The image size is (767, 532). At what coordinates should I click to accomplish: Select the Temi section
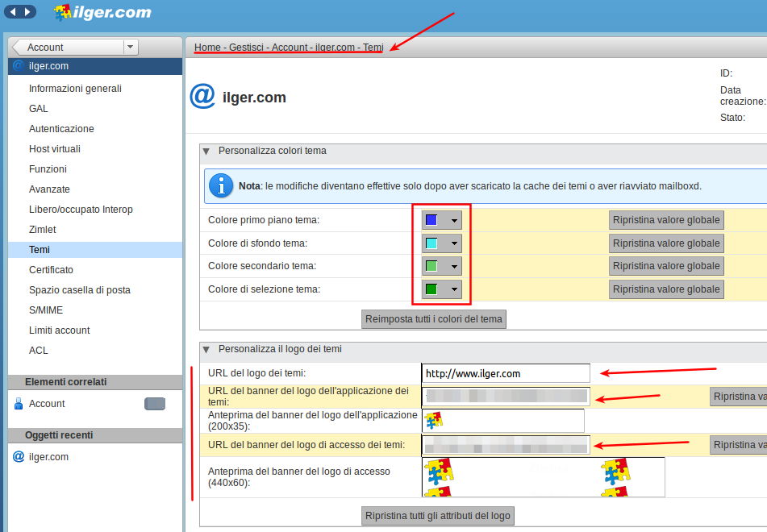(95, 249)
